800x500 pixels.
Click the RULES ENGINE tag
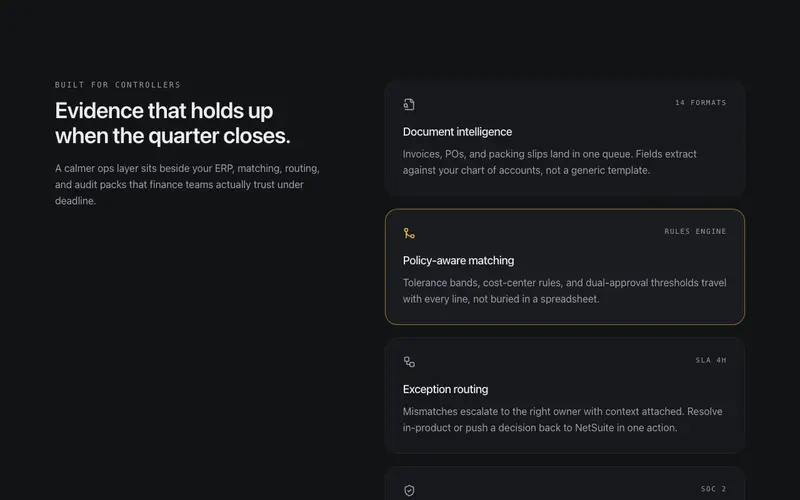[x=695, y=231]
